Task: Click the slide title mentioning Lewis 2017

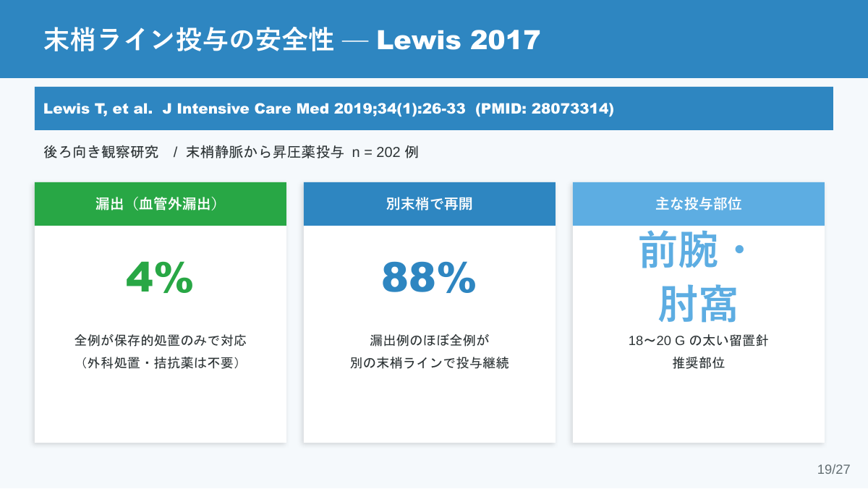Action: pyautogui.click(x=292, y=40)
